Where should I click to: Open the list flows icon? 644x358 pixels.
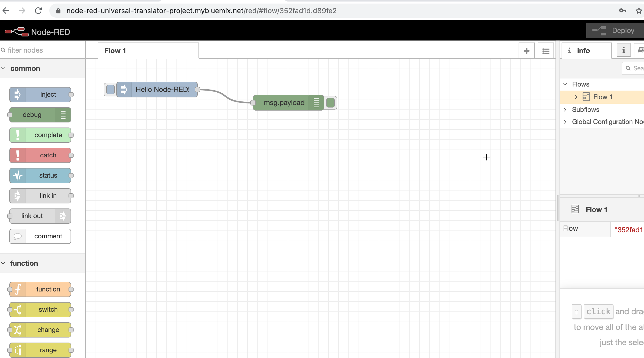tap(546, 51)
